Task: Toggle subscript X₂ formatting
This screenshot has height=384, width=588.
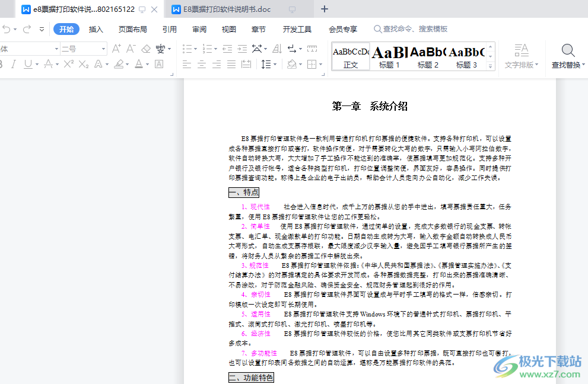Action: (x=84, y=65)
